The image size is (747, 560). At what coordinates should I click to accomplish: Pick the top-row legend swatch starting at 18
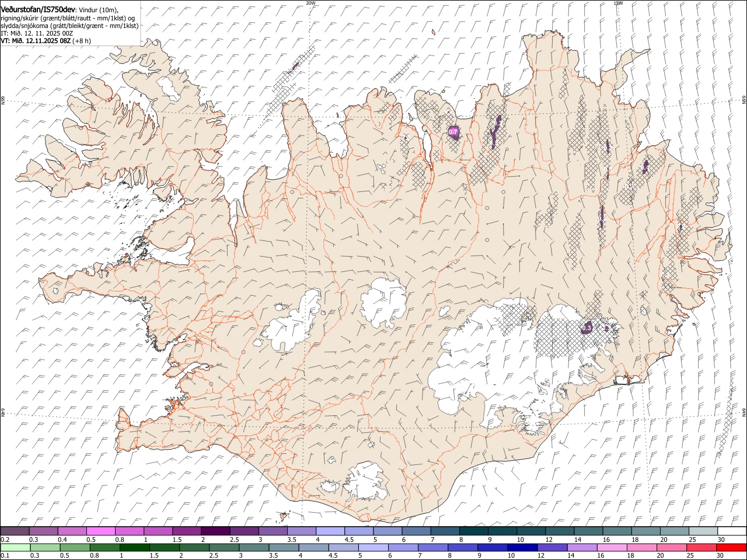click(x=645, y=531)
